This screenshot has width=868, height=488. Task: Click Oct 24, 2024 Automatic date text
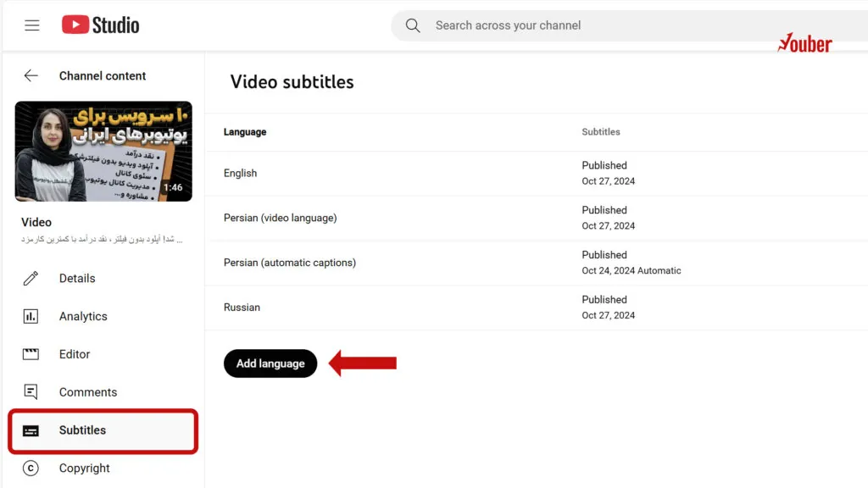[x=631, y=270]
